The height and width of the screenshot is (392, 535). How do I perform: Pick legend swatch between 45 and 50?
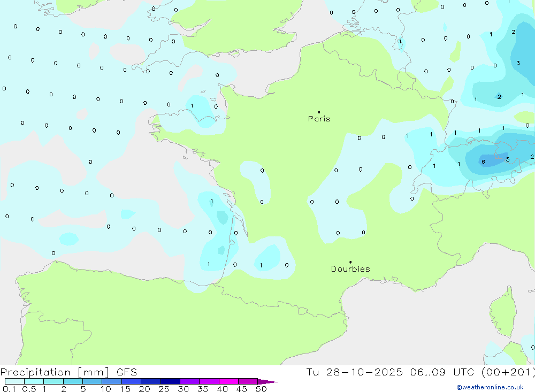pyautogui.click(x=248, y=381)
